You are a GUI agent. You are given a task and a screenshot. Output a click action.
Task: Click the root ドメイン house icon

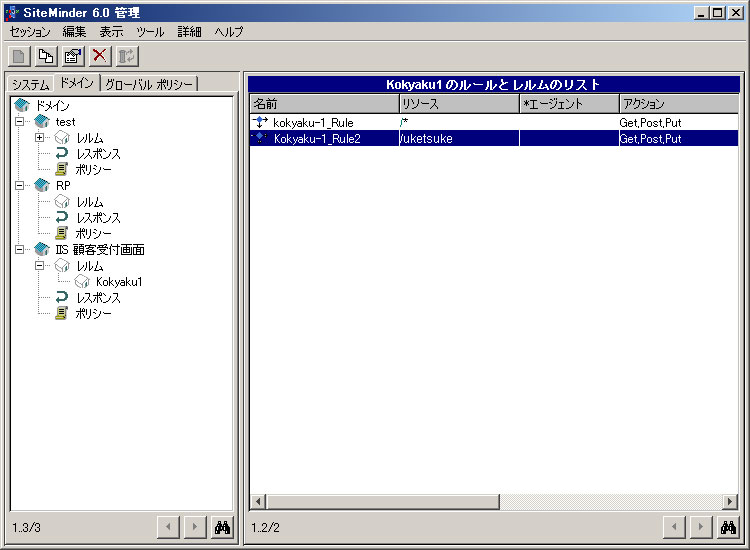[22, 105]
